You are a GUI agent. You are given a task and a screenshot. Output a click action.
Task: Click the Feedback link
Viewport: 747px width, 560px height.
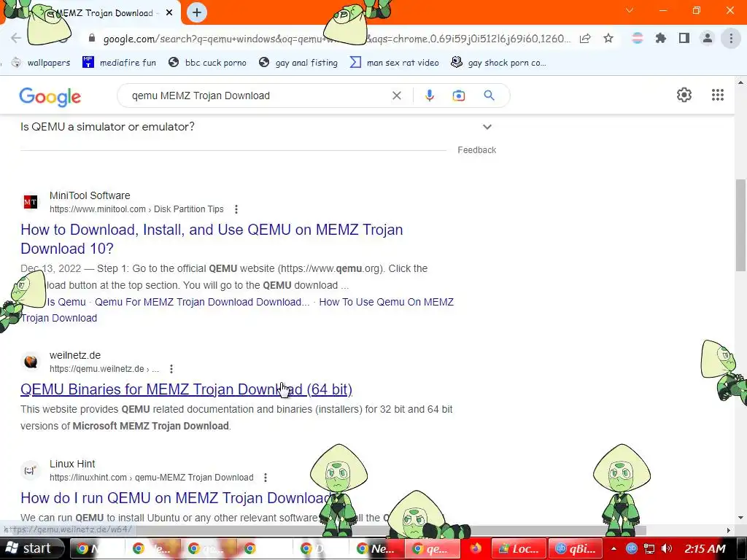pos(477,150)
